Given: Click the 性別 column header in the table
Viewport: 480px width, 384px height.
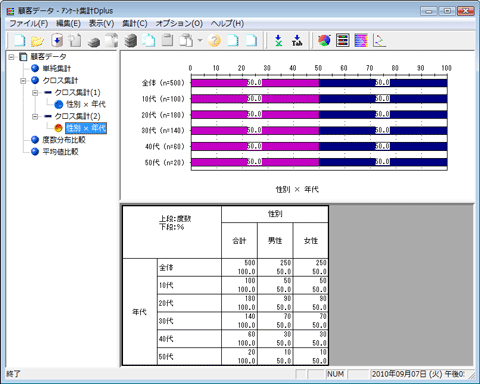Looking at the screenshot, I should tap(275, 214).
